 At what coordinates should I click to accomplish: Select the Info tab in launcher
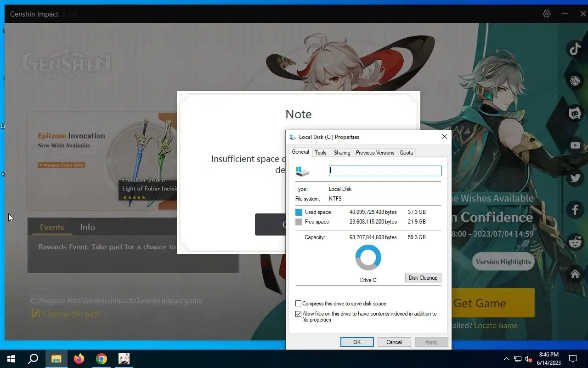[88, 227]
